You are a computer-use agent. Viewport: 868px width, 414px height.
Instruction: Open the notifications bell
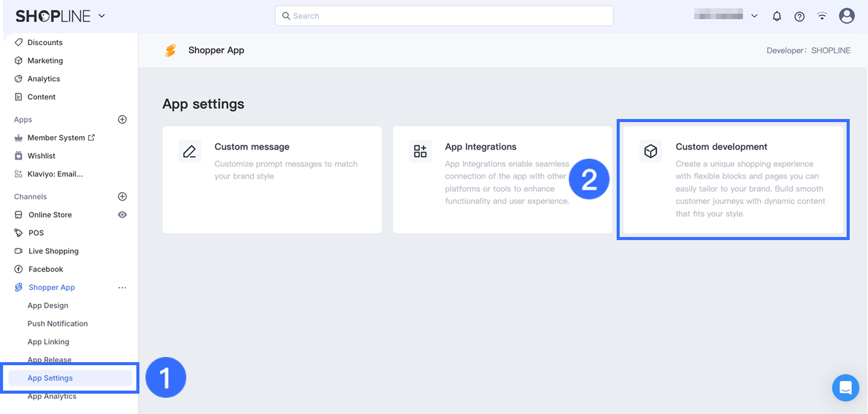[x=776, y=16]
